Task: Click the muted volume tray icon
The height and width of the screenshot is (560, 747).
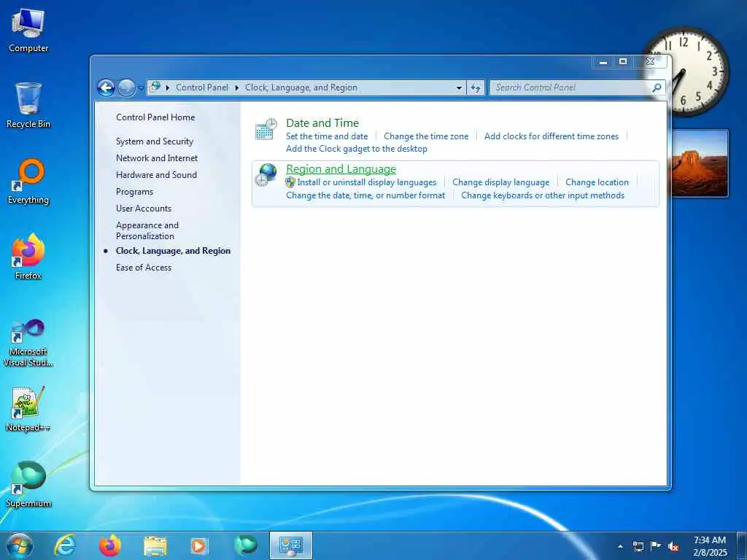Action: [673, 546]
